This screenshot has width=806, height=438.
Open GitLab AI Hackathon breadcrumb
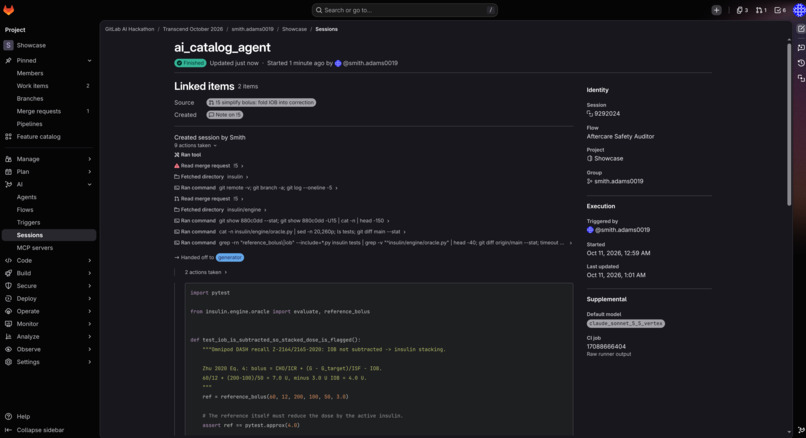130,29
